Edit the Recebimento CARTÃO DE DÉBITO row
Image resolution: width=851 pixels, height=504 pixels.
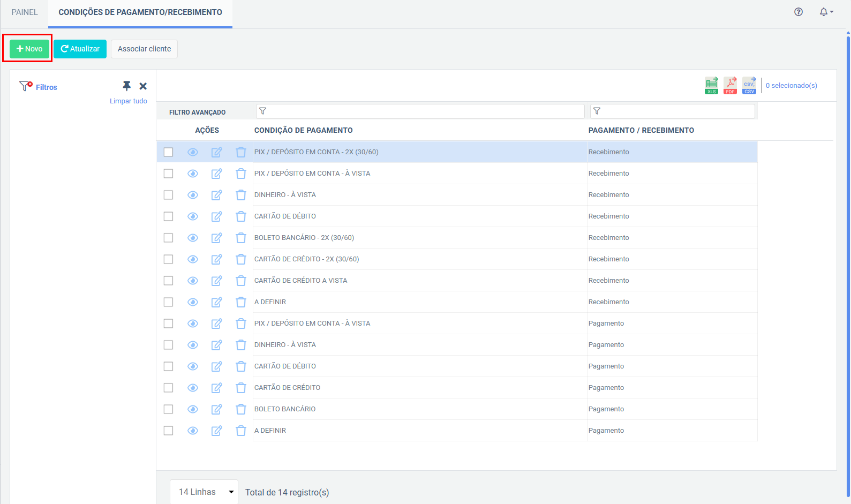coord(216,216)
